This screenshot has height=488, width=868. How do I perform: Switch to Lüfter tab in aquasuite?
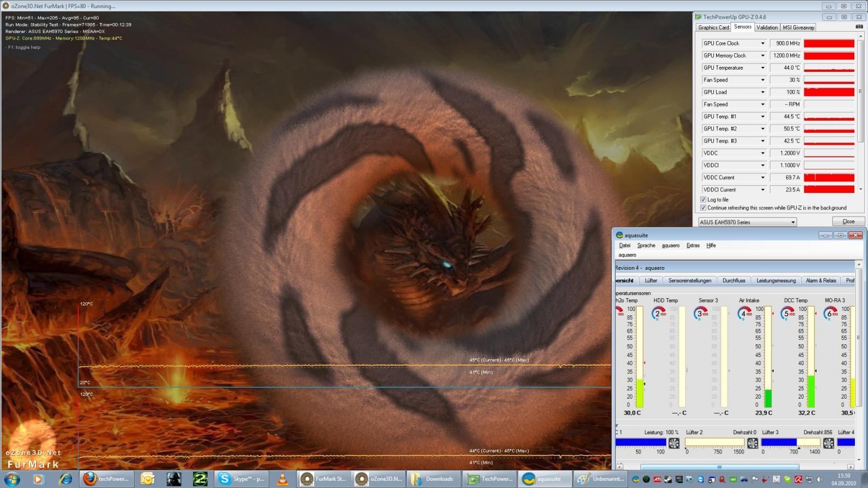(651, 280)
